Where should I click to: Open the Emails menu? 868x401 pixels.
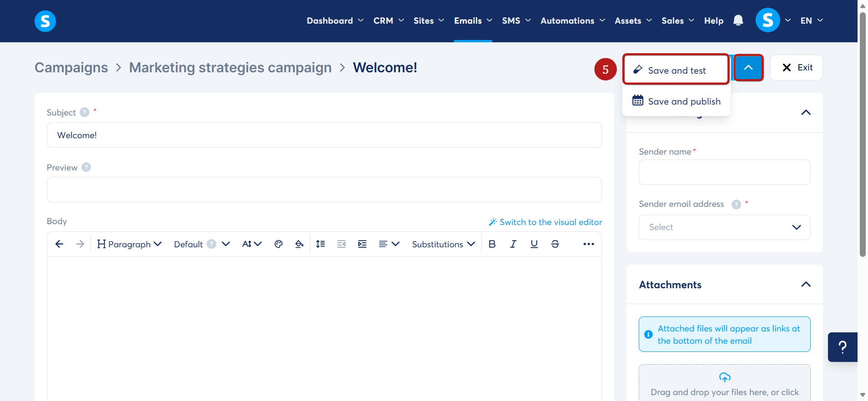(x=473, y=20)
